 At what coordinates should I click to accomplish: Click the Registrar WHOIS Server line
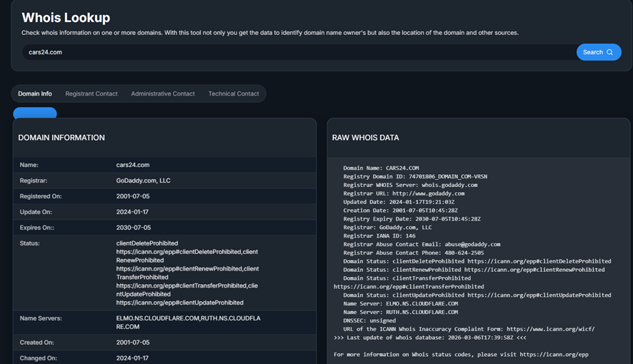[410, 185]
